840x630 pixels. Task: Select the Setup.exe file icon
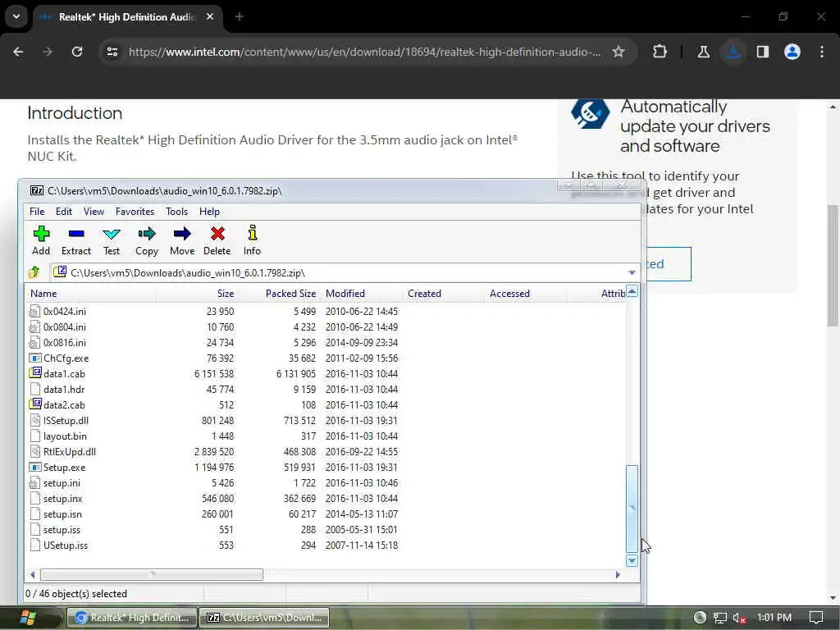34,467
